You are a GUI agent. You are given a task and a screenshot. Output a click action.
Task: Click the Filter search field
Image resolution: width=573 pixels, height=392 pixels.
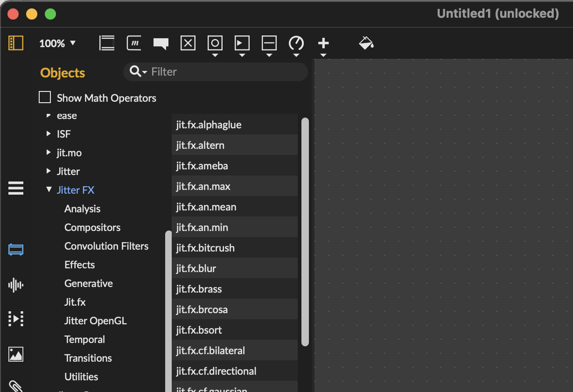tap(224, 72)
